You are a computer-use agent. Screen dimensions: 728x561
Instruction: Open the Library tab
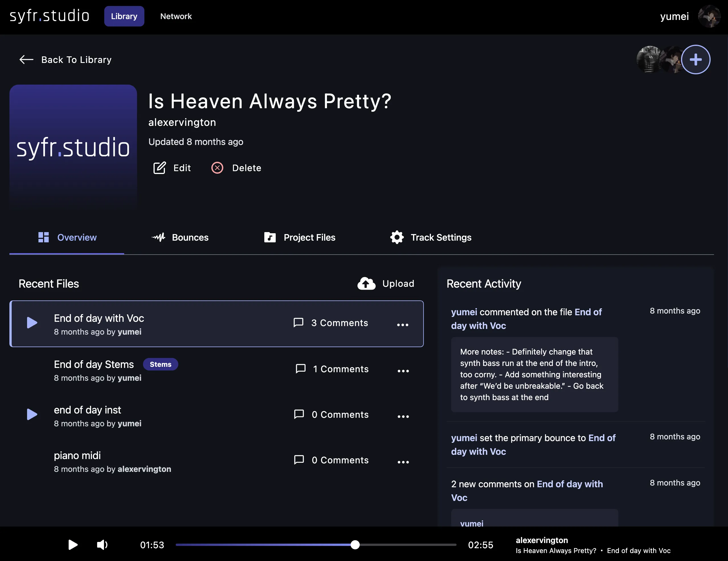coord(124,16)
